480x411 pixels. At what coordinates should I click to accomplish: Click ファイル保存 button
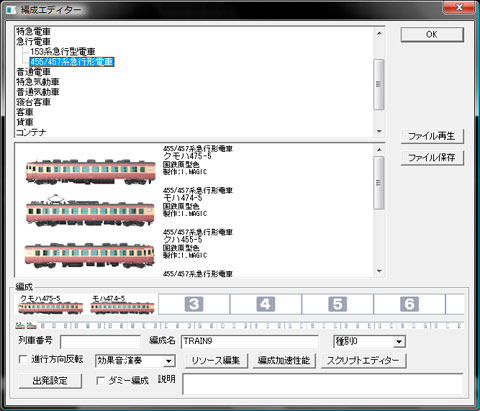pyautogui.click(x=432, y=157)
